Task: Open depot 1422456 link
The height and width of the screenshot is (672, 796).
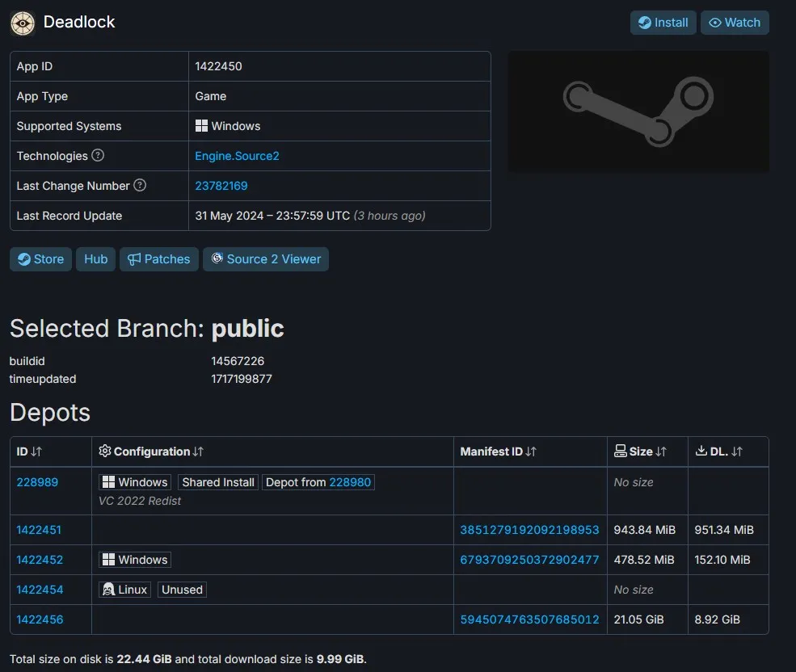Action: point(40,619)
